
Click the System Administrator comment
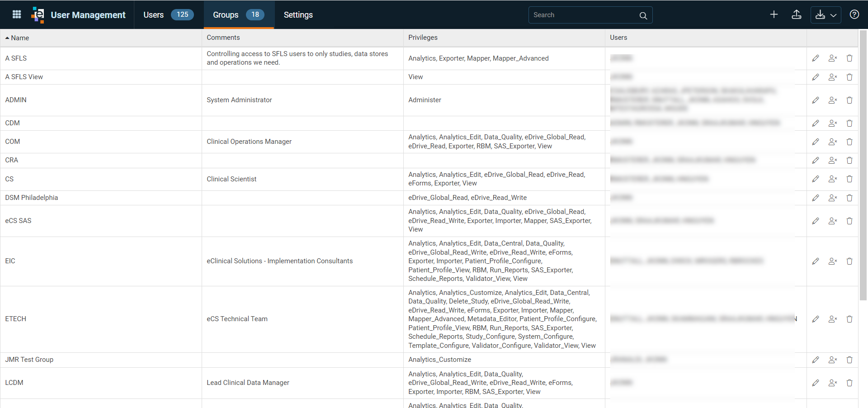click(x=239, y=100)
